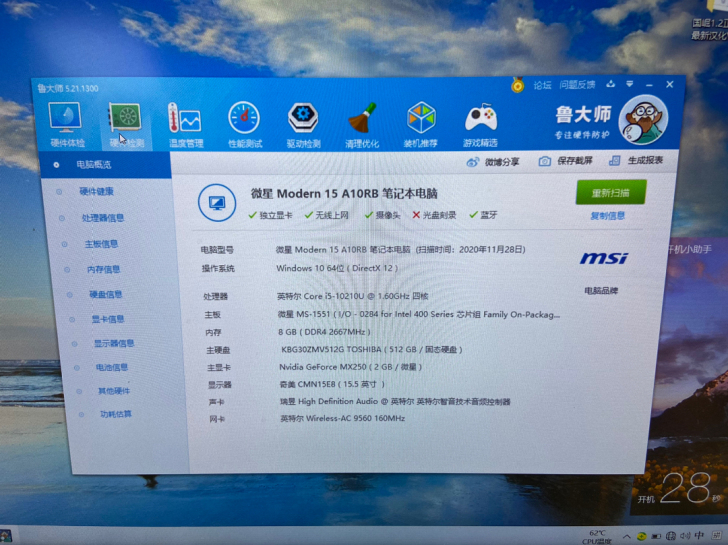Click the 鲁大师 mascot avatar
Image resolution: width=728 pixels, height=545 pixels.
coord(643,119)
